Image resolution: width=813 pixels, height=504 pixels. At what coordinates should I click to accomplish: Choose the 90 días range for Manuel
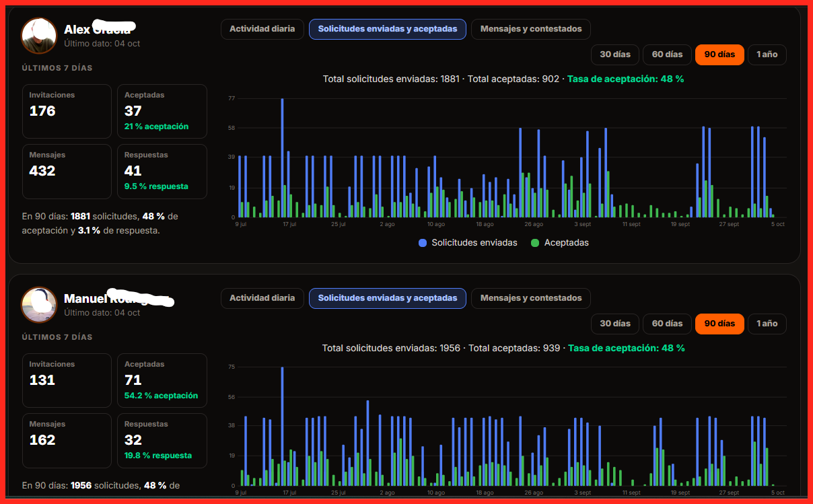click(719, 324)
